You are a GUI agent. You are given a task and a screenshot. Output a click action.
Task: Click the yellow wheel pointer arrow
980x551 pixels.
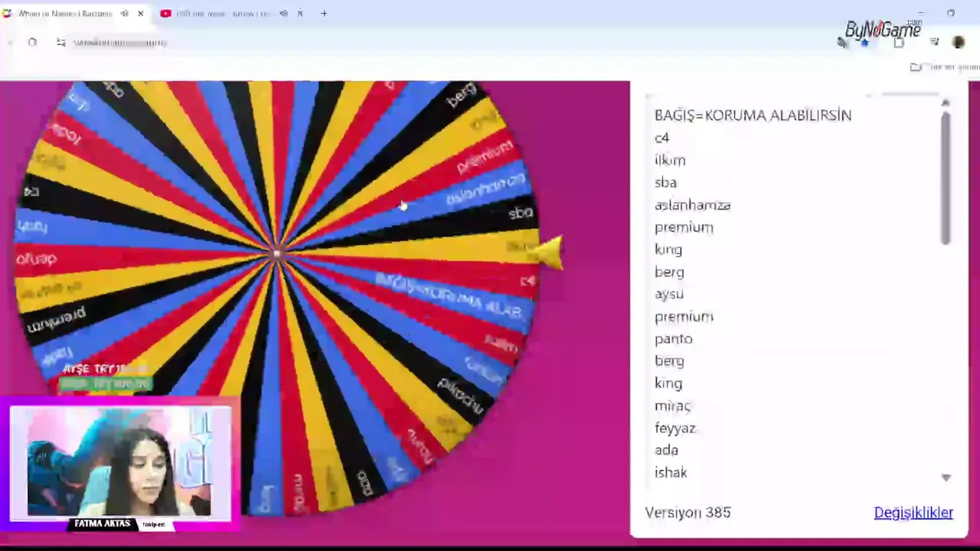548,252
